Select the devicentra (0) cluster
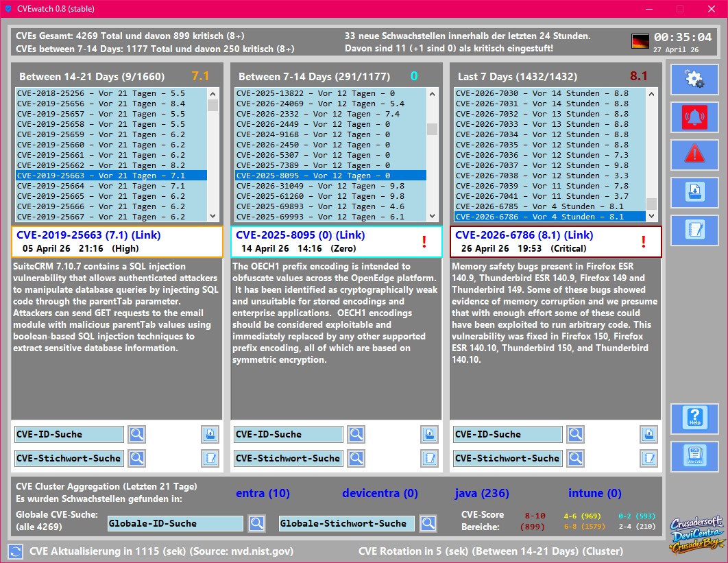The width and height of the screenshot is (728, 563). [380, 493]
